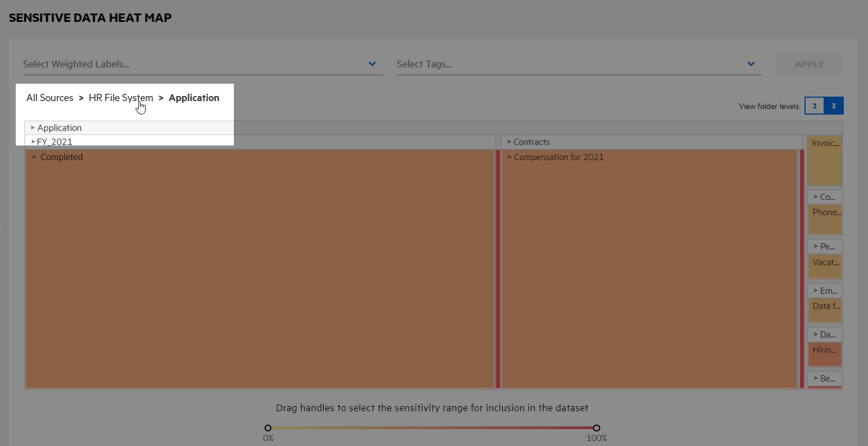Viewport: 868px width, 446px height.
Task: Click the arrow icon on the Invoic tile
Action: point(812,143)
